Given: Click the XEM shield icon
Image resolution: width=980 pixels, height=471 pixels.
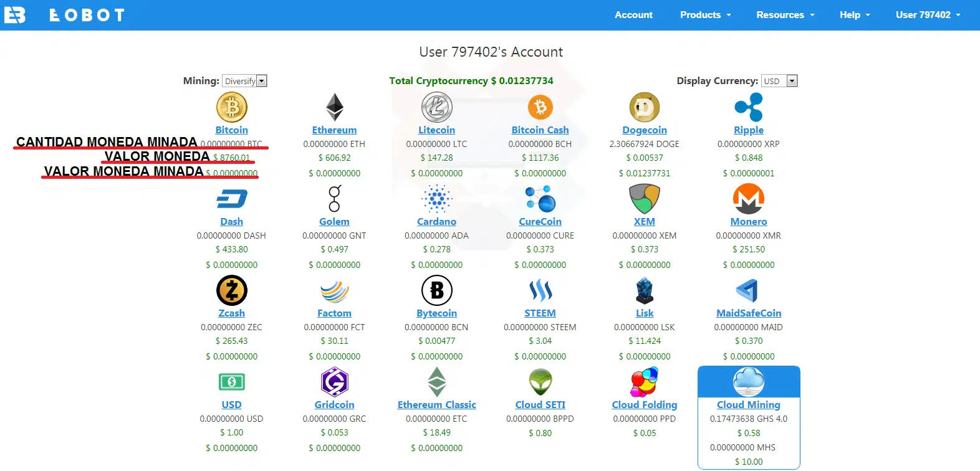Looking at the screenshot, I should click(x=645, y=199).
